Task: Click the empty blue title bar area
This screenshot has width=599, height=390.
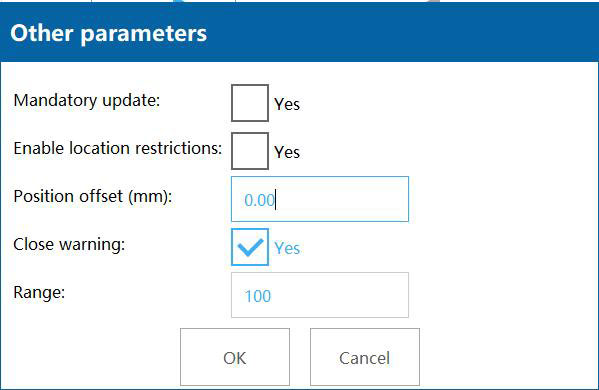Action: click(x=401, y=34)
